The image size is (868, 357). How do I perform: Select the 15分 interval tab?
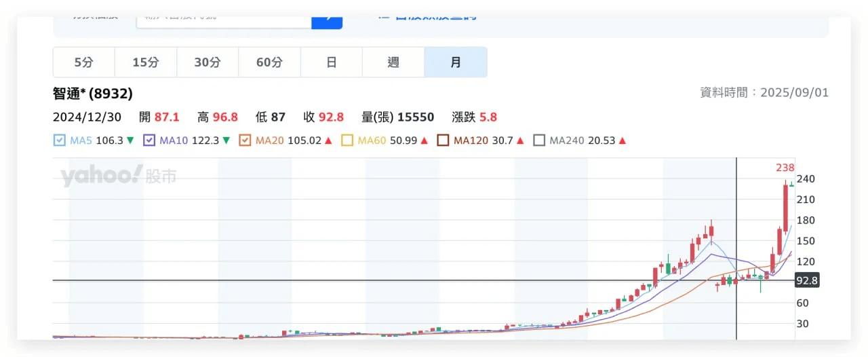coord(146,62)
